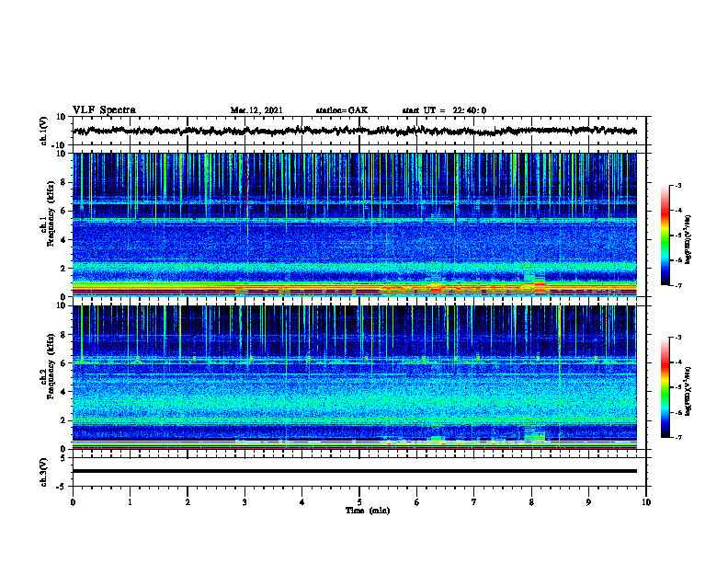Click the ch.2 colorbar "log(PSD)" unit label

pos(688,392)
